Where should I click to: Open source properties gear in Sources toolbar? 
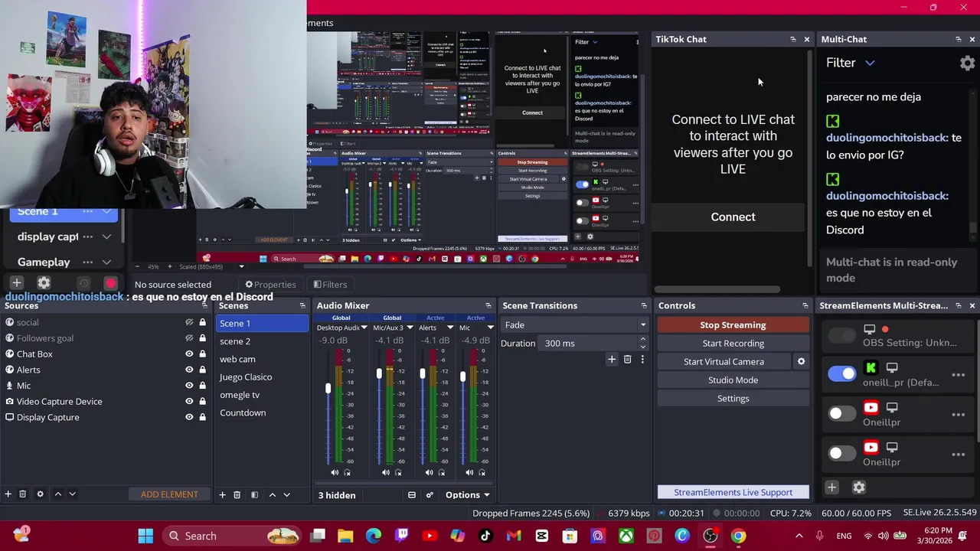point(40,494)
